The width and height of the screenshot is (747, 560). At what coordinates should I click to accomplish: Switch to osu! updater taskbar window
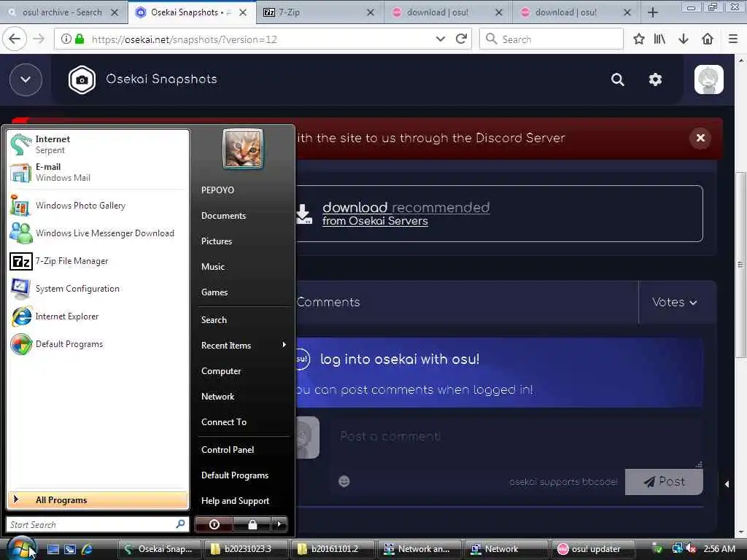pos(593,549)
